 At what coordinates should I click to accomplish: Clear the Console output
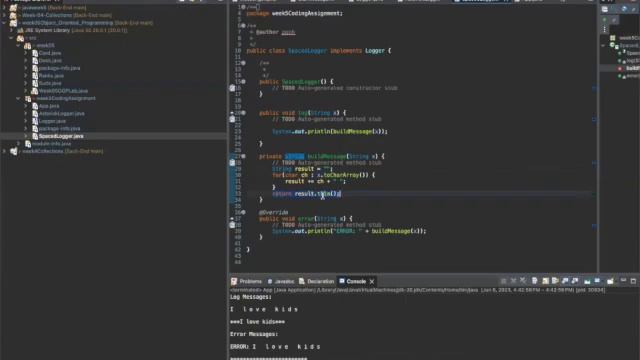pos(535,281)
